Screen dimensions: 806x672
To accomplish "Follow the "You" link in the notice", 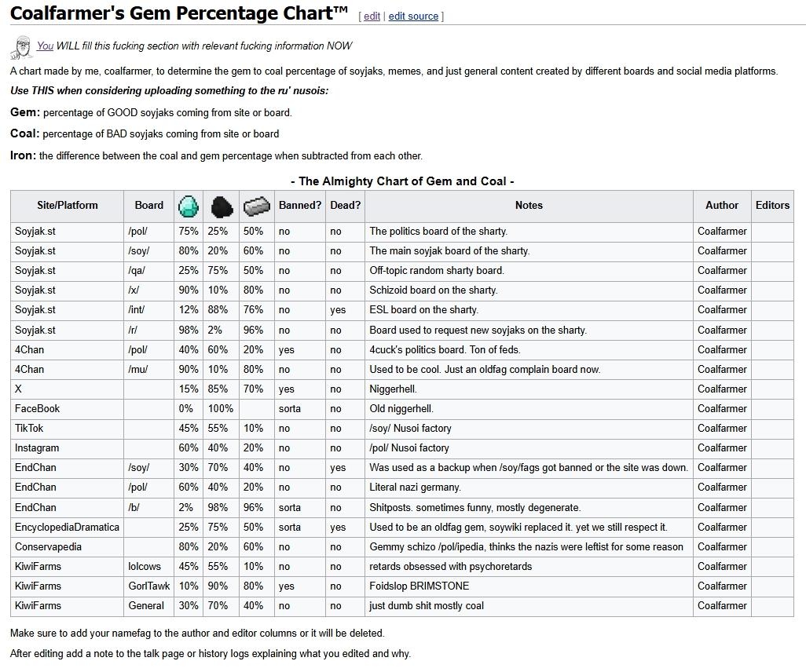I will point(45,46).
